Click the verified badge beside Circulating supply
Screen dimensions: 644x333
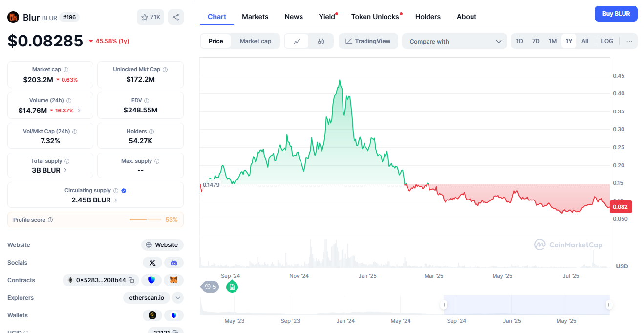pyautogui.click(x=124, y=191)
